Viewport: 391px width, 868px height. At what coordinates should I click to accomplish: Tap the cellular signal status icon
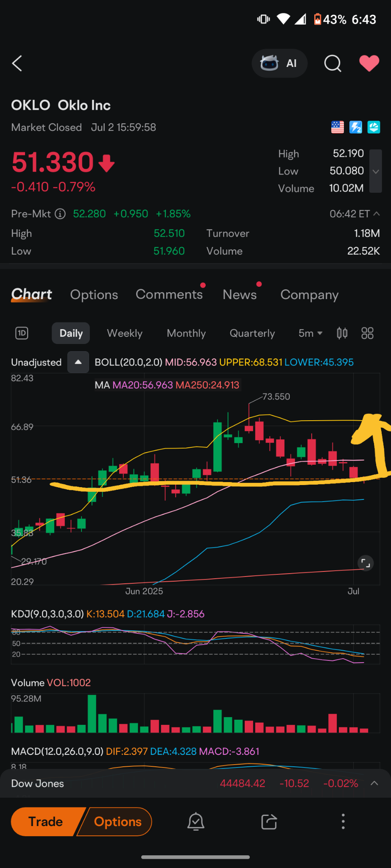coord(300,19)
